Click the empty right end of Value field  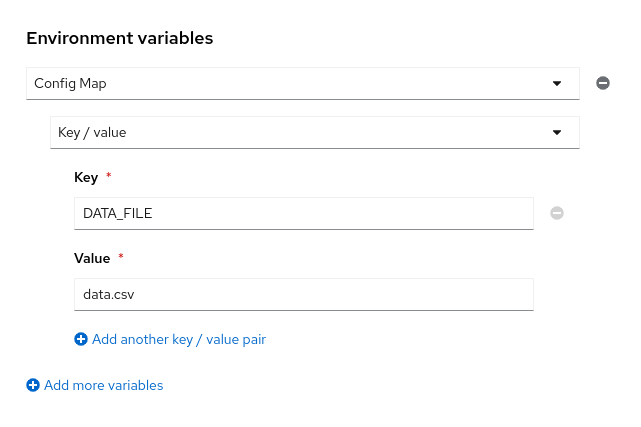[x=500, y=294]
